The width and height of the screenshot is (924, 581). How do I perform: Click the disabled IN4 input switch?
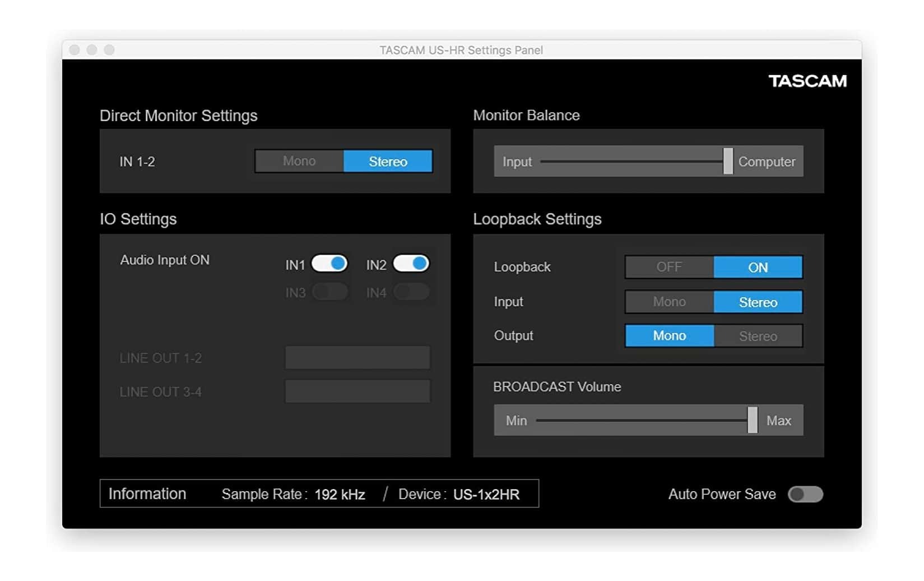point(411,292)
